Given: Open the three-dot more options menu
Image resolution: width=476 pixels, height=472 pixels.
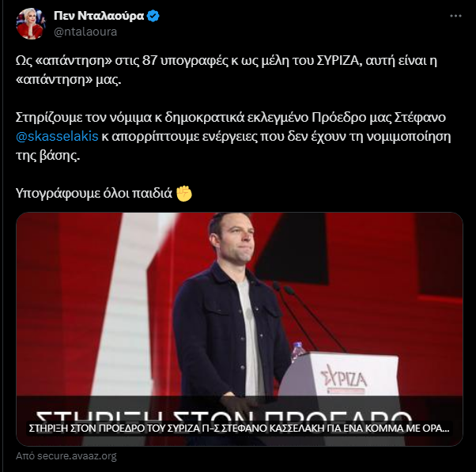Looking at the screenshot, I should (455, 16).
